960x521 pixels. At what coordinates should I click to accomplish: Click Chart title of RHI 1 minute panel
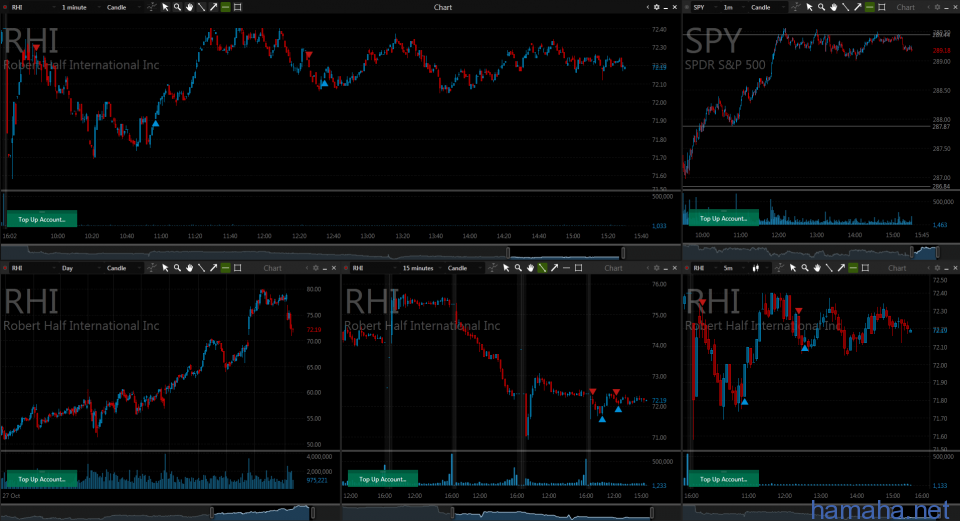tap(443, 7)
